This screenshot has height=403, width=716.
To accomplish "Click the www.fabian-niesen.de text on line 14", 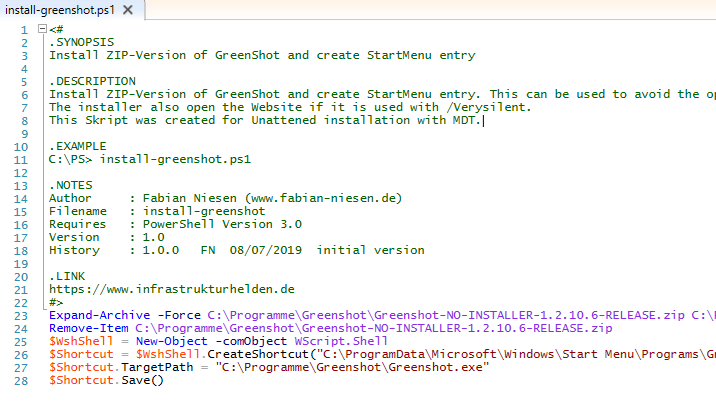I will [323, 198].
